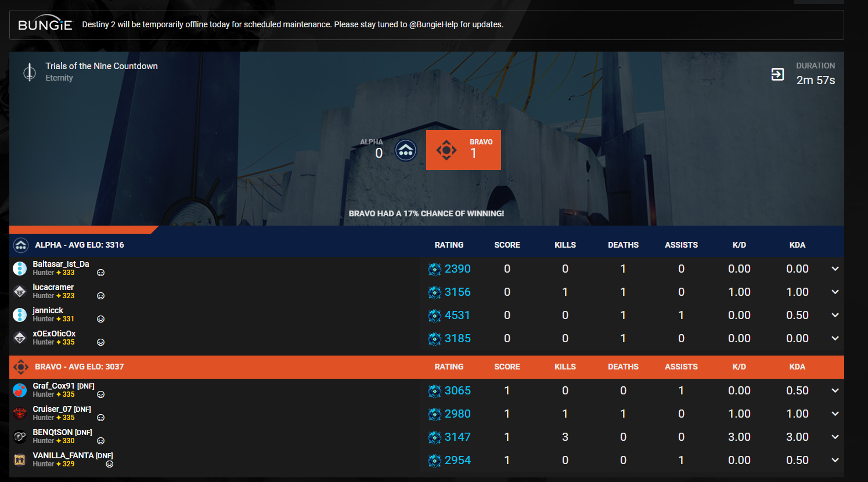868x482 pixels.
Task: Click the KDA column header in the Alpha table
Action: point(798,245)
